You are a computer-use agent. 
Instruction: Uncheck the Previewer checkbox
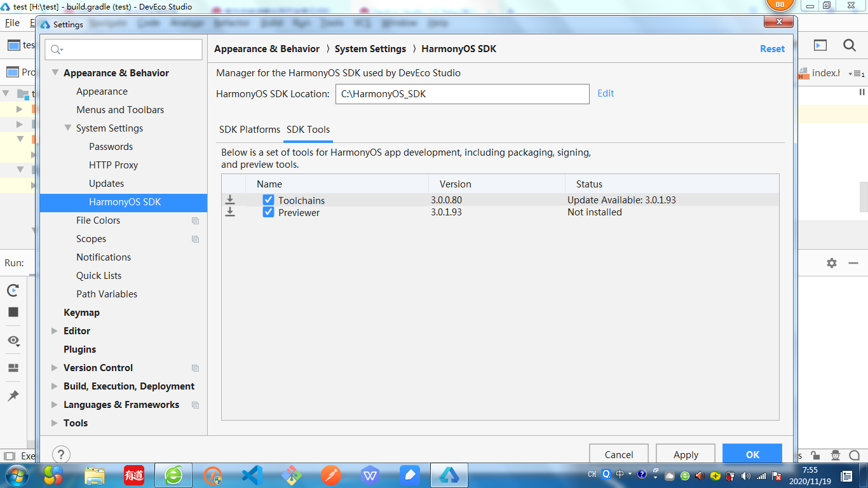click(x=268, y=212)
